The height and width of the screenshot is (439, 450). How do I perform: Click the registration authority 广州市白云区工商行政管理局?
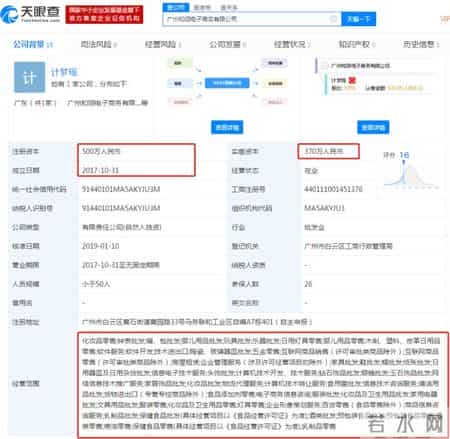(x=348, y=246)
